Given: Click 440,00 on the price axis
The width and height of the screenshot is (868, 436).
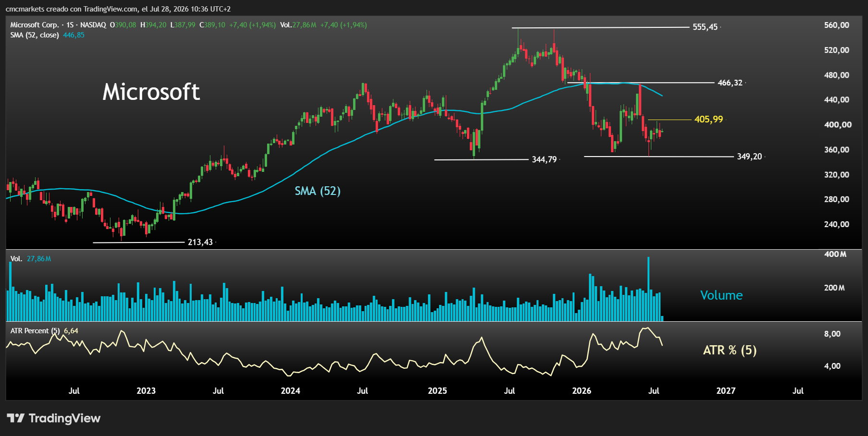Looking at the screenshot, I should click(837, 100).
